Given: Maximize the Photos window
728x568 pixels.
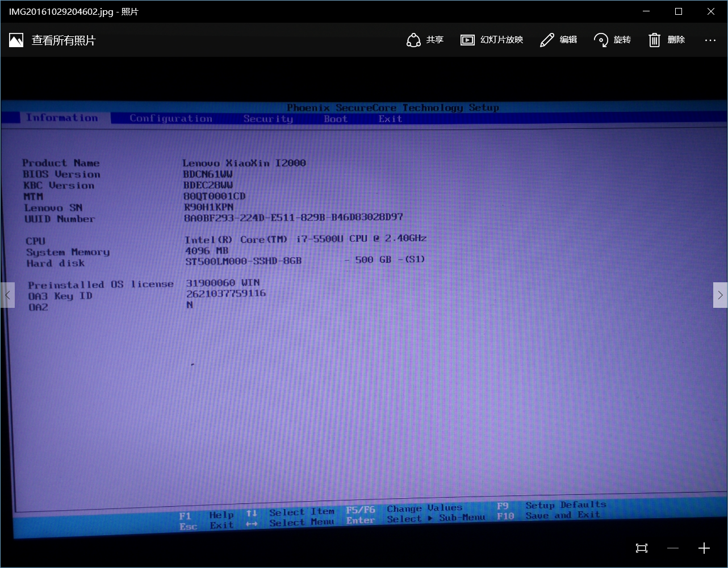Looking at the screenshot, I should click(x=679, y=11).
